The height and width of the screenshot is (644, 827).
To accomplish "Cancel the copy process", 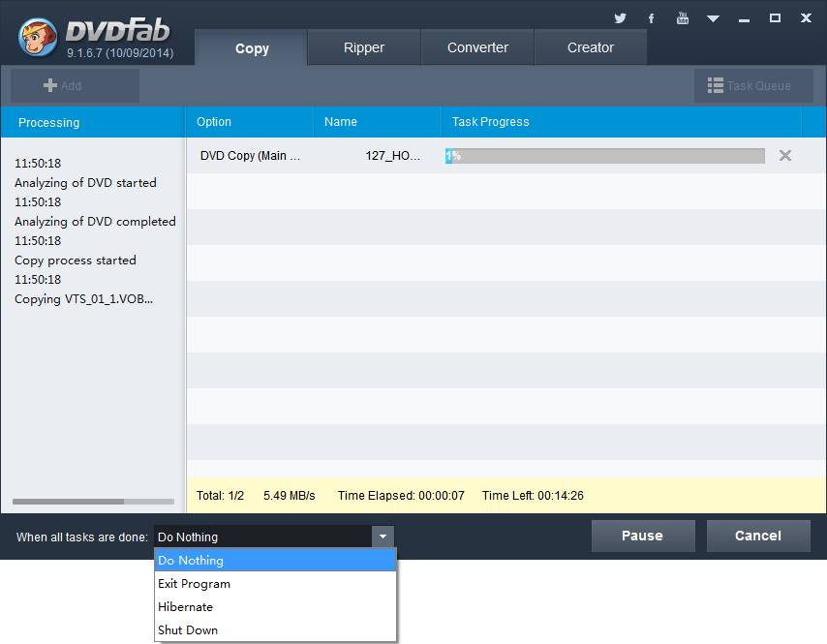I will click(x=758, y=536).
